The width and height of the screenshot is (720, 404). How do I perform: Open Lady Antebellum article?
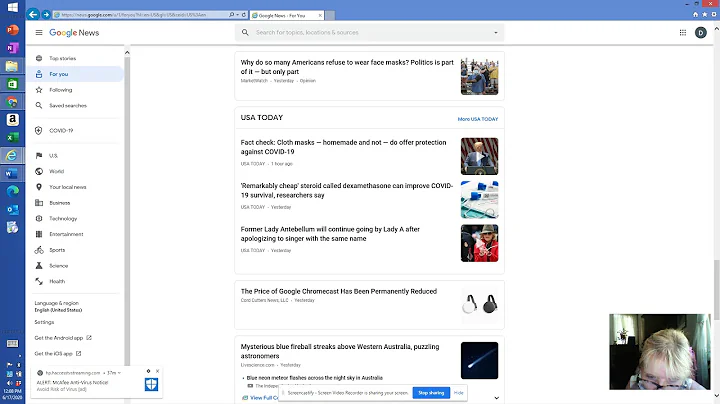pos(330,234)
